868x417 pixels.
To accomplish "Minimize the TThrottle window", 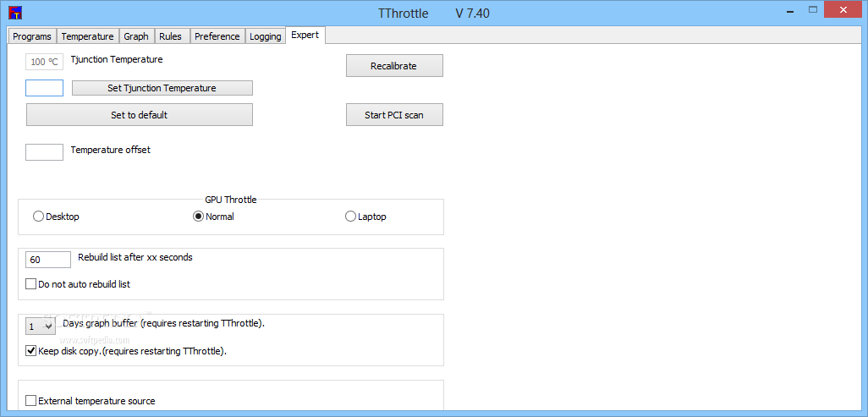I will coord(790,11).
